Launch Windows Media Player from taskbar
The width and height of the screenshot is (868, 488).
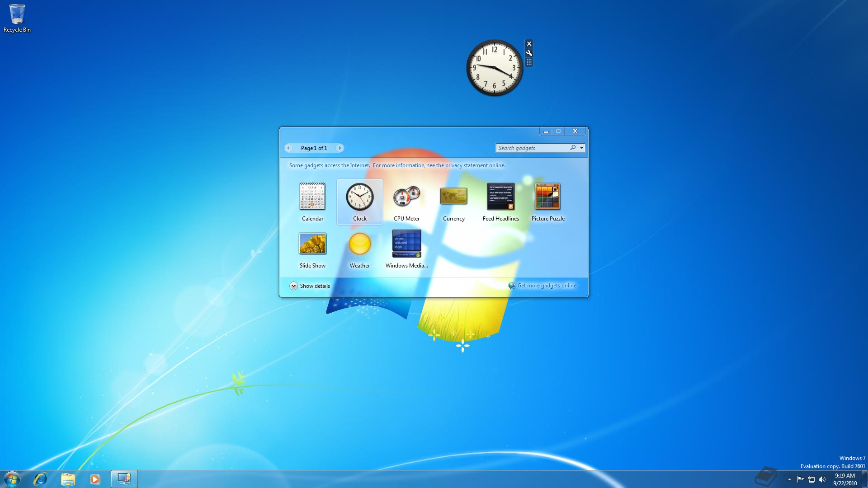pyautogui.click(x=95, y=479)
